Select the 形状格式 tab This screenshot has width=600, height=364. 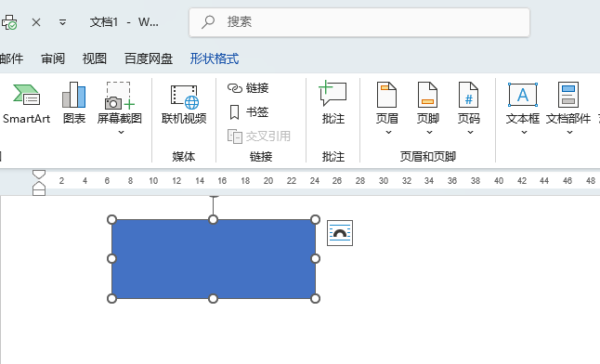point(215,58)
